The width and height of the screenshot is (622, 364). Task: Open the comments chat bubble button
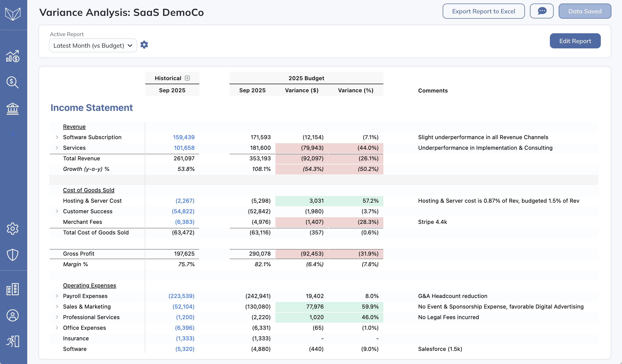[x=542, y=11]
